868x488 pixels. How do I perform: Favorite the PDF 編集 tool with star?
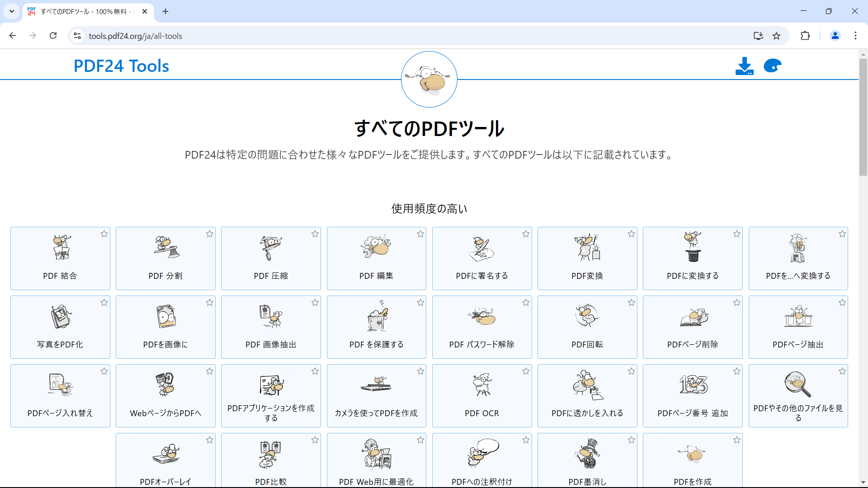click(420, 234)
